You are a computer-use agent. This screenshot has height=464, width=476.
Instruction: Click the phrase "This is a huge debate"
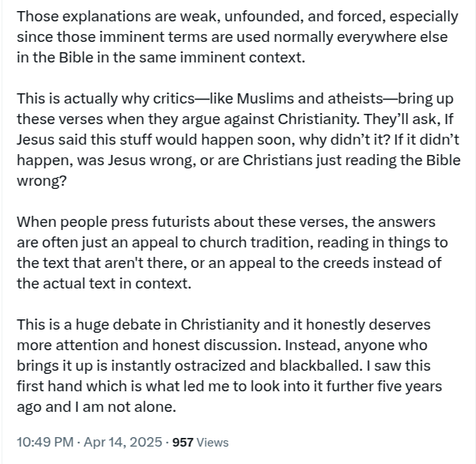pos(81,324)
